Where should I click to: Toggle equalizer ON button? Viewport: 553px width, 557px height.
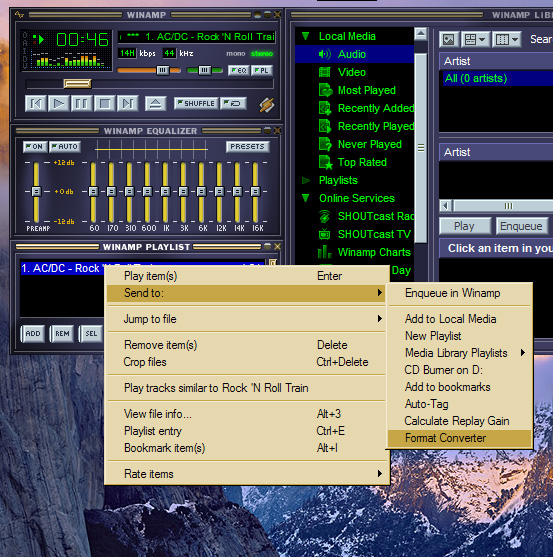coord(35,146)
